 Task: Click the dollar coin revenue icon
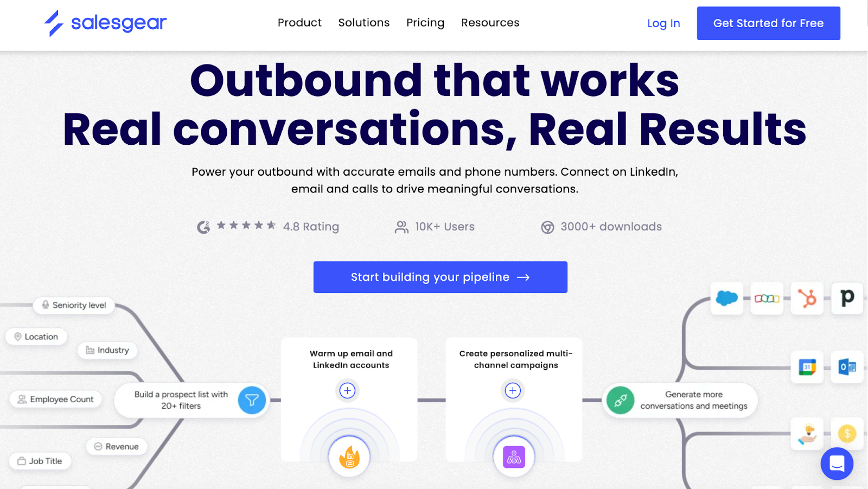pos(846,433)
